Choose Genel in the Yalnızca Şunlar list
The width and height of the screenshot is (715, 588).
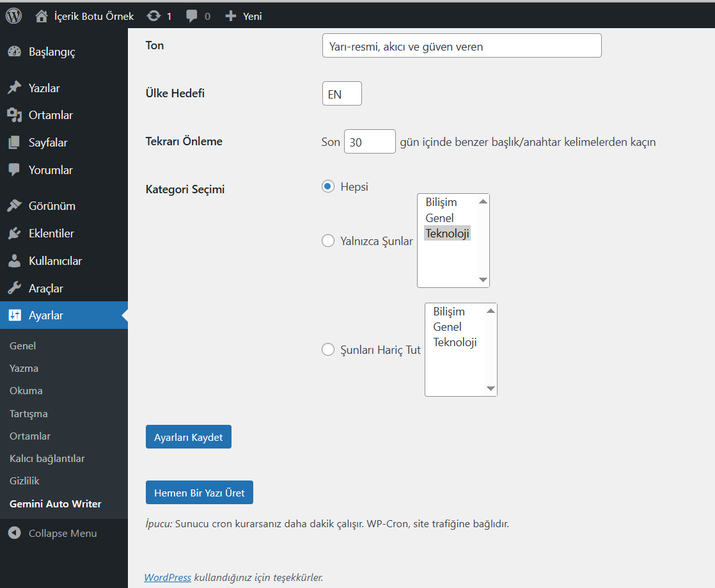tap(439, 218)
